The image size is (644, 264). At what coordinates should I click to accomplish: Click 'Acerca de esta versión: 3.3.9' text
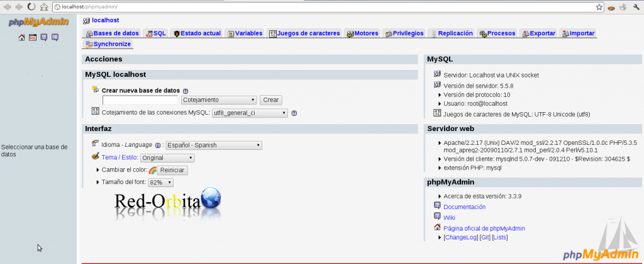point(482,196)
